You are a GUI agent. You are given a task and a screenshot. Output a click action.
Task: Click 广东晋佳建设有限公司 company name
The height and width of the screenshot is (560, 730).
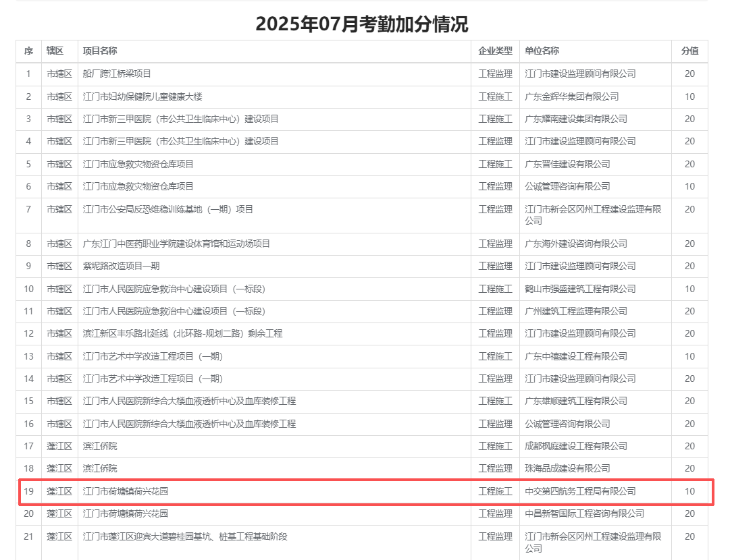point(567,164)
